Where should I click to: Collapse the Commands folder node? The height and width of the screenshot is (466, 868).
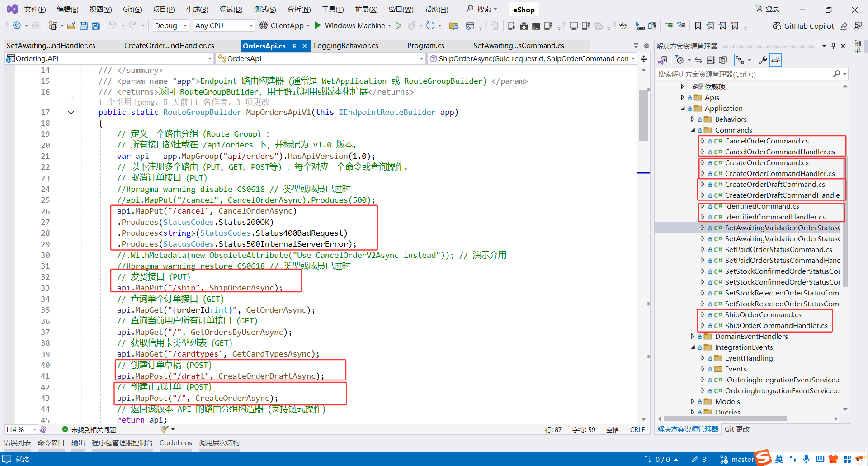(693, 130)
